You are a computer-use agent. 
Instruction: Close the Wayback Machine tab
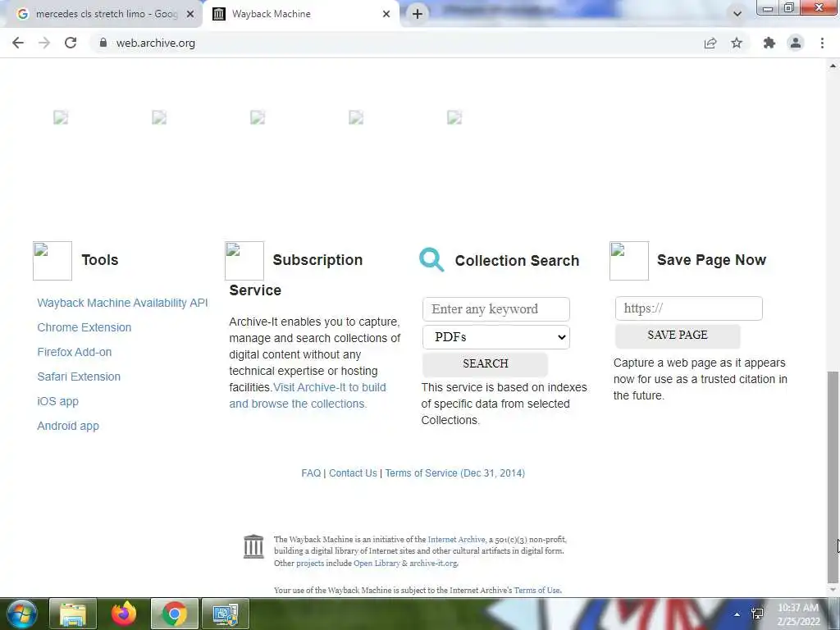pyautogui.click(x=386, y=14)
